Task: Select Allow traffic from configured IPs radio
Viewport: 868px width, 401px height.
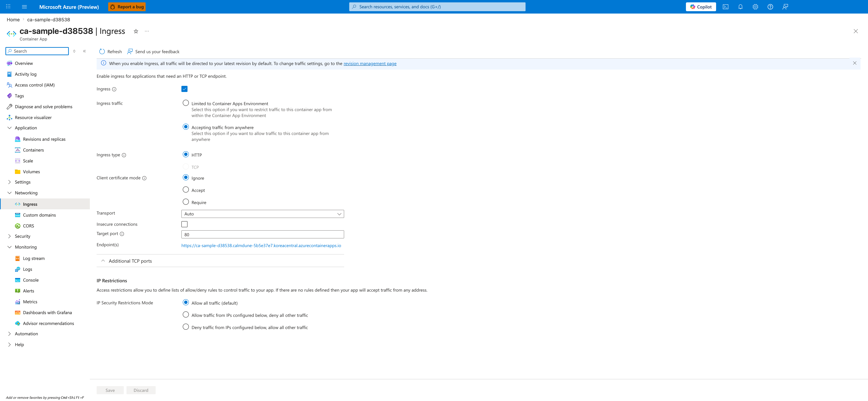Action: (186, 314)
